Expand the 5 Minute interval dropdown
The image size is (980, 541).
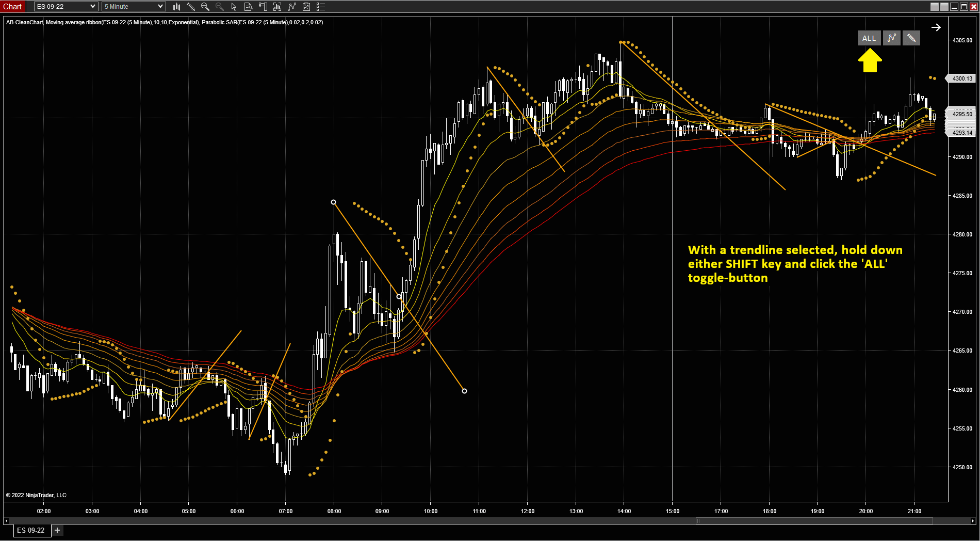click(x=160, y=7)
